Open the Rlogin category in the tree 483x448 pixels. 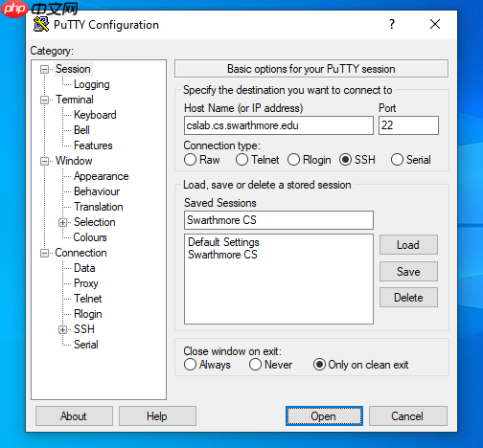point(88,314)
